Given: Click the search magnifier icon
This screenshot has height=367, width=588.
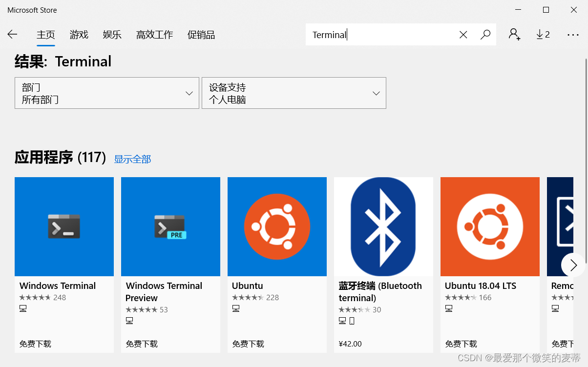Looking at the screenshot, I should [485, 34].
